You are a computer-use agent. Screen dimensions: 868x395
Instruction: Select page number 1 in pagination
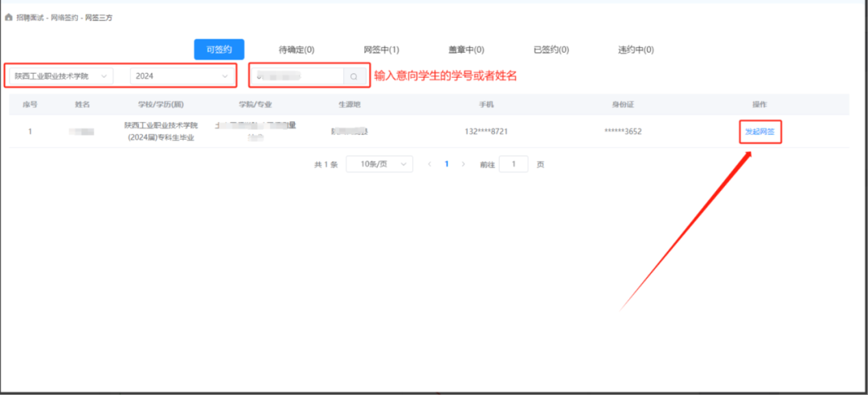point(447,164)
